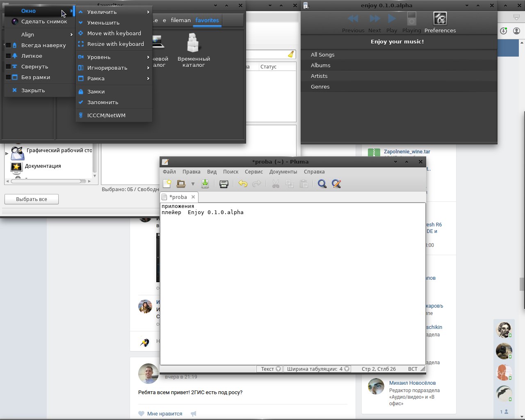Screen dimensions: 525x420
Task: Expand the Увеличить submenu
Action: coord(114,12)
